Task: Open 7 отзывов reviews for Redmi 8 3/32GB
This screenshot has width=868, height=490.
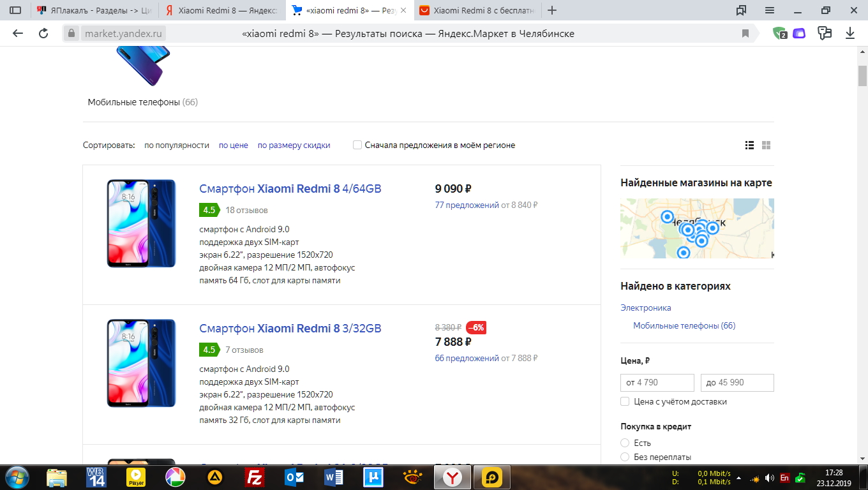Action: [x=244, y=350]
